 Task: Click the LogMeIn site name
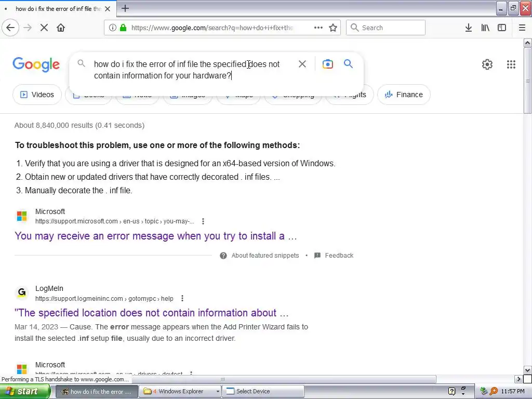point(49,288)
